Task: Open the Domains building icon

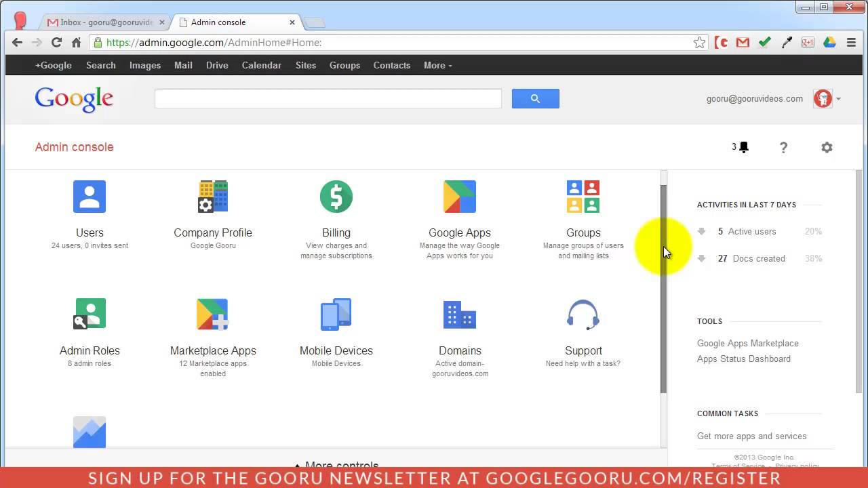Action: point(460,314)
